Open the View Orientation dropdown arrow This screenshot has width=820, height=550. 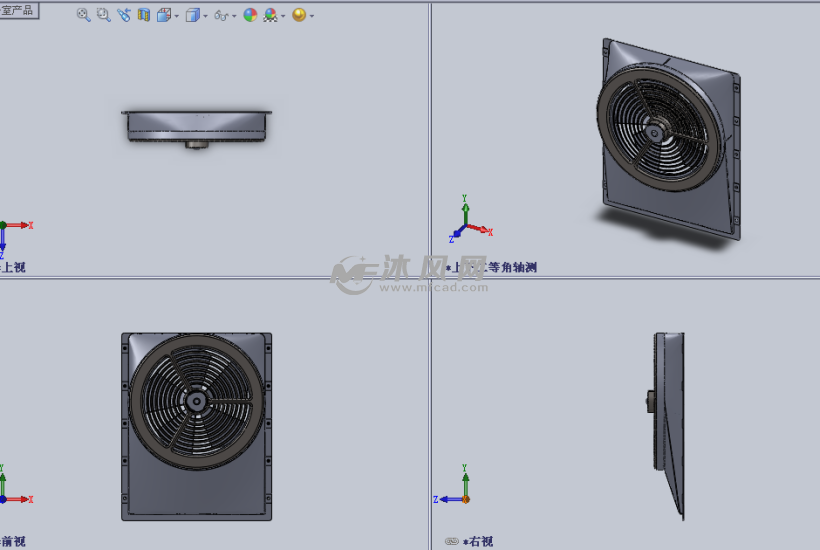177,16
